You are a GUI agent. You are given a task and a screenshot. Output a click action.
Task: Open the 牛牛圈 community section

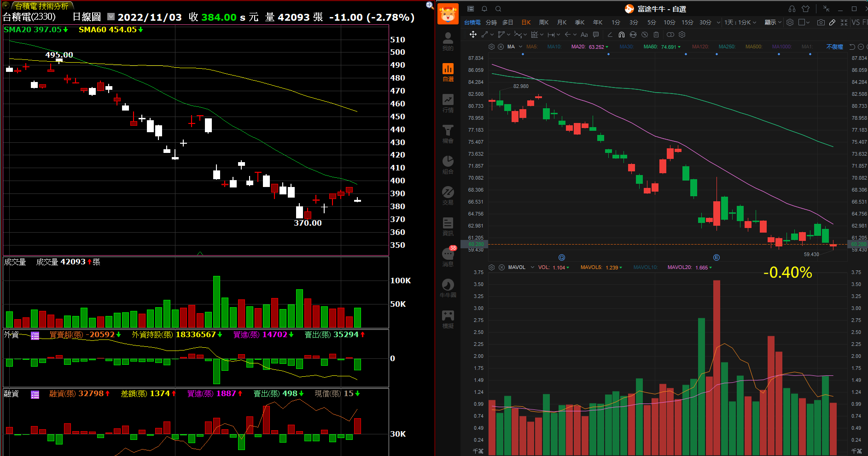[448, 288]
